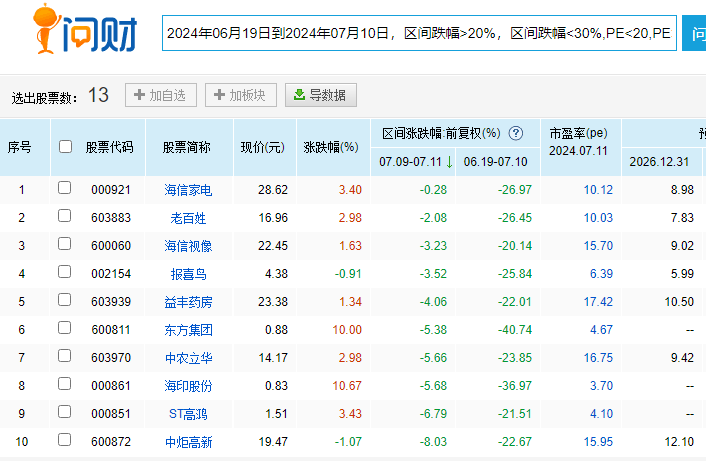The height and width of the screenshot is (461, 706).
Task: Open the 中农立华 stock link
Action: click(x=188, y=358)
